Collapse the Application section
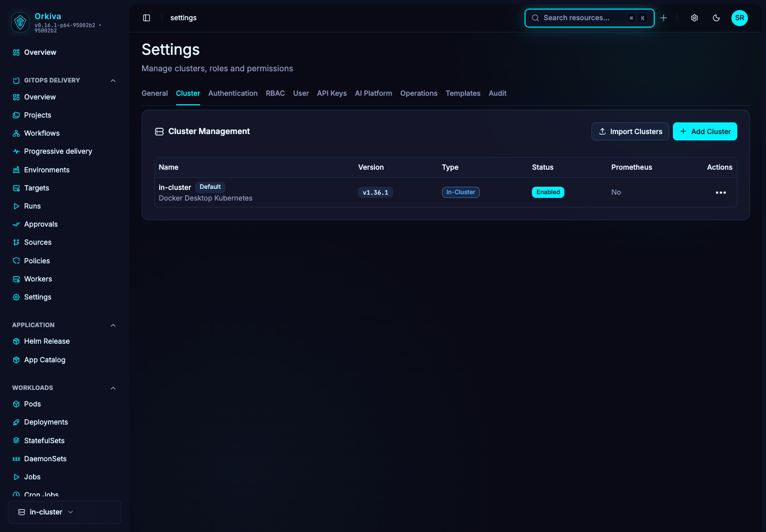The image size is (766, 532). coord(113,325)
